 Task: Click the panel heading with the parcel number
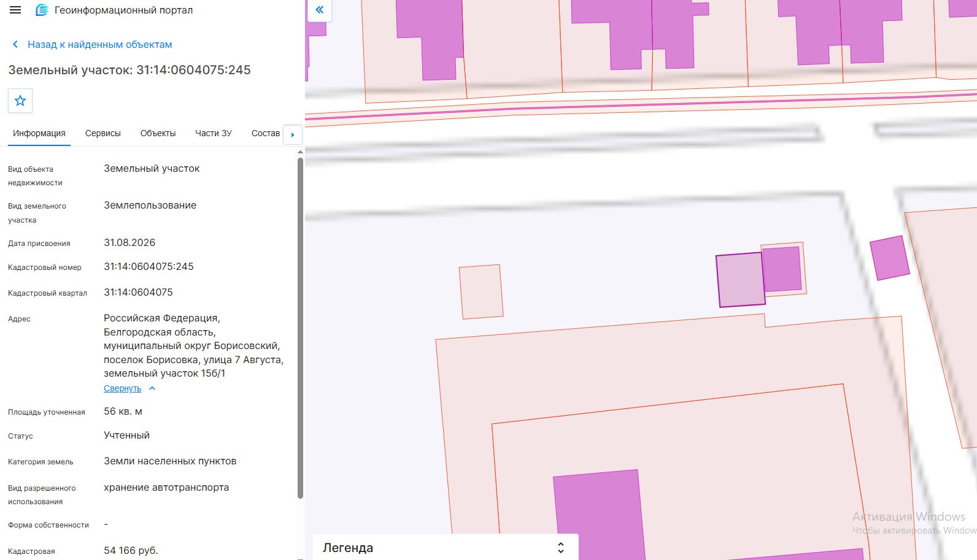point(129,70)
